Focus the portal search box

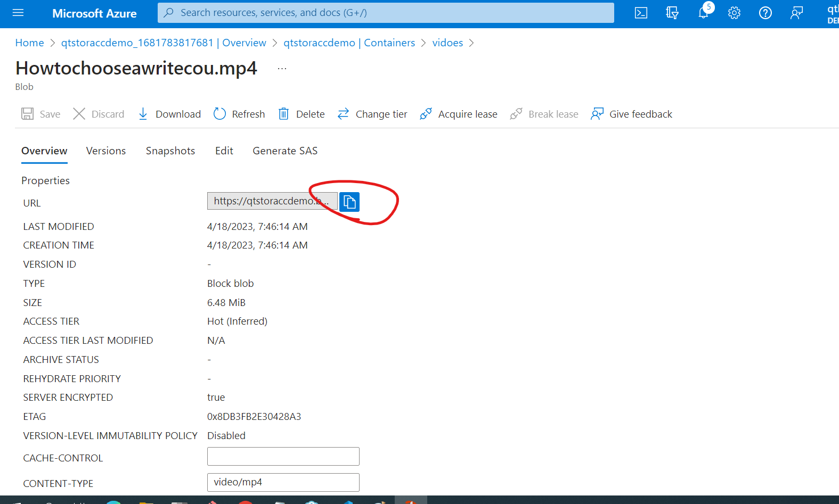click(x=386, y=13)
